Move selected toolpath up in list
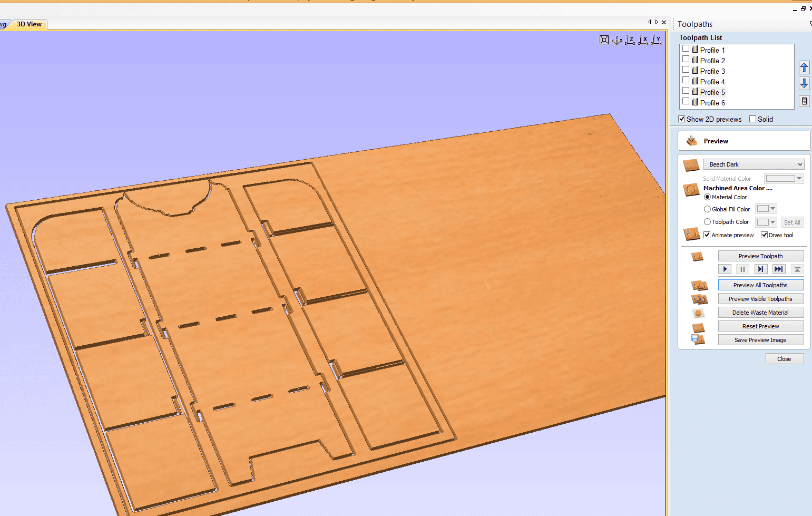The width and height of the screenshot is (812, 516). tap(804, 67)
